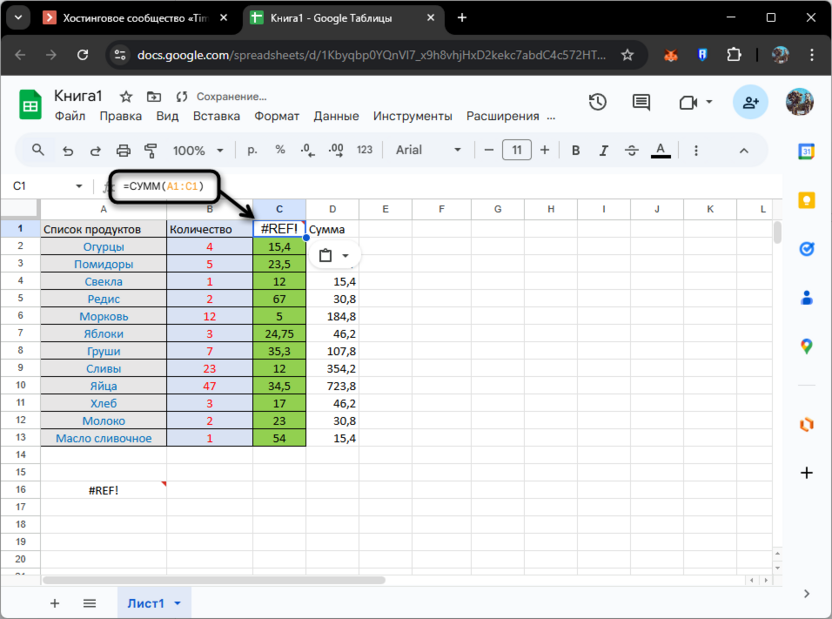This screenshot has width=832, height=619.
Task: Open the Name box C1 dropdown
Action: click(79, 186)
